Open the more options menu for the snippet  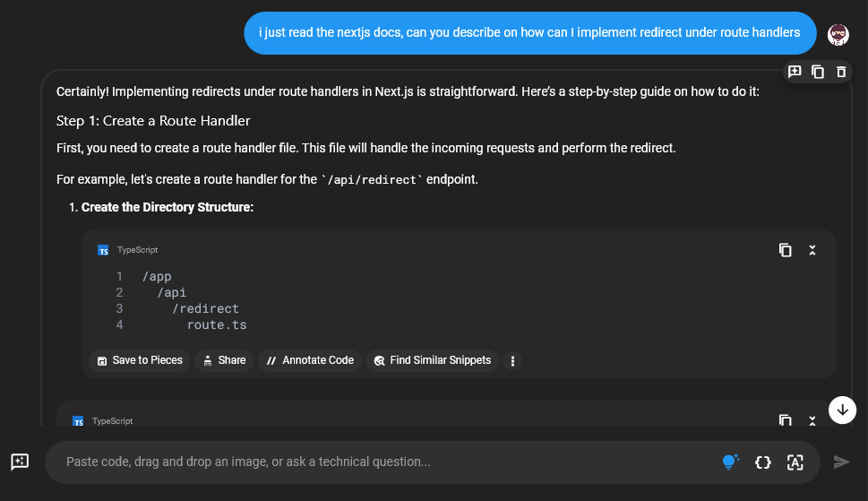(x=513, y=360)
